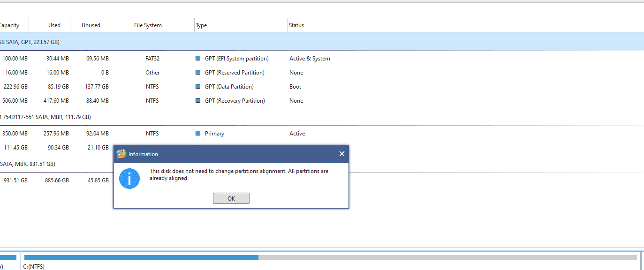644x270 pixels.
Task: Click the '417.60 MB' used cell
Action: pyautogui.click(x=56, y=101)
